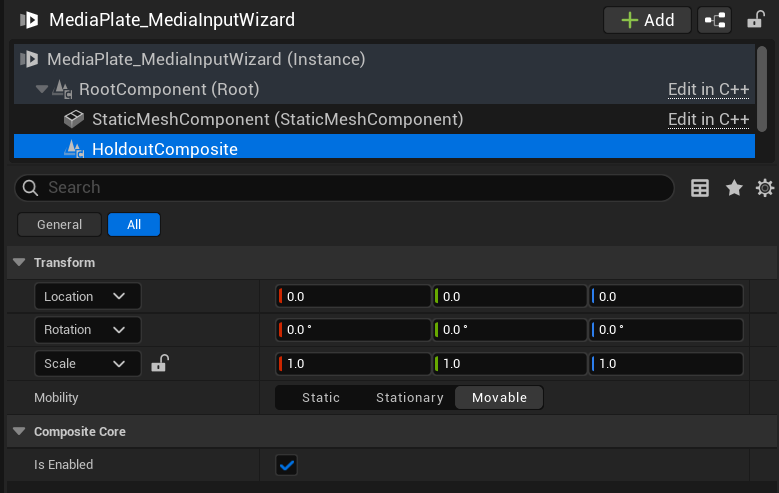Image resolution: width=779 pixels, height=493 pixels.
Task: Open property matrix table view icon
Action: pyautogui.click(x=700, y=188)
